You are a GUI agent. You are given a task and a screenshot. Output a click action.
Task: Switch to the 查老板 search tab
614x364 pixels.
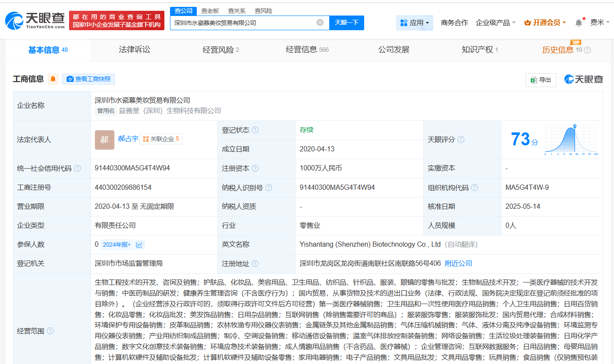coord(210,11)
